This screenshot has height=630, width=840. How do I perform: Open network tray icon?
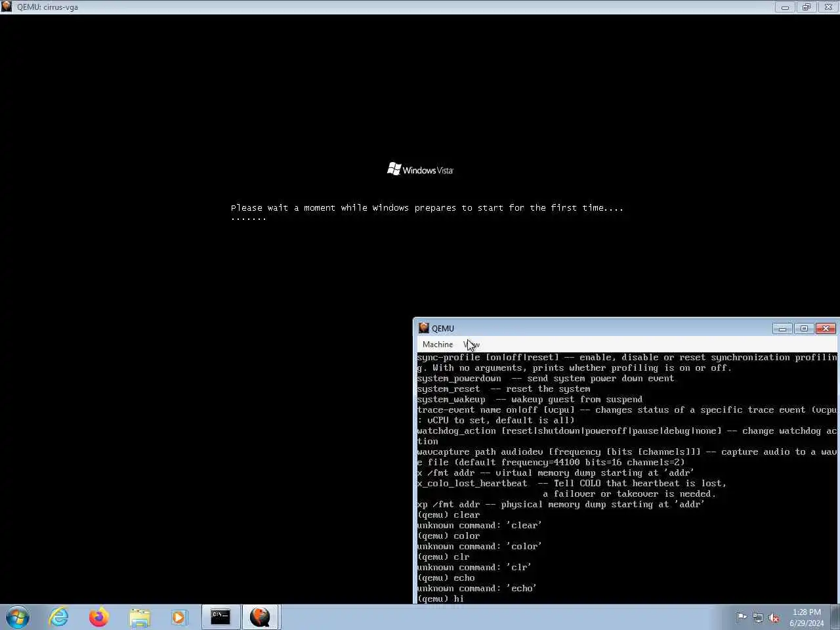tap(758, 618)
